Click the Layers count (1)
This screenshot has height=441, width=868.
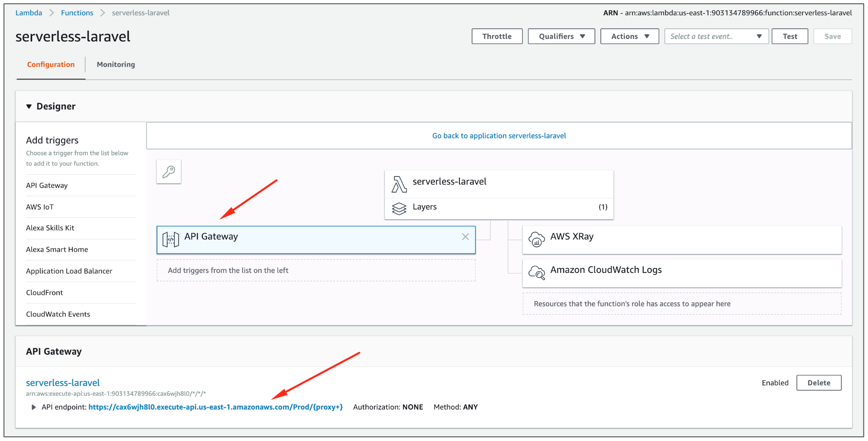pos(603,207)
